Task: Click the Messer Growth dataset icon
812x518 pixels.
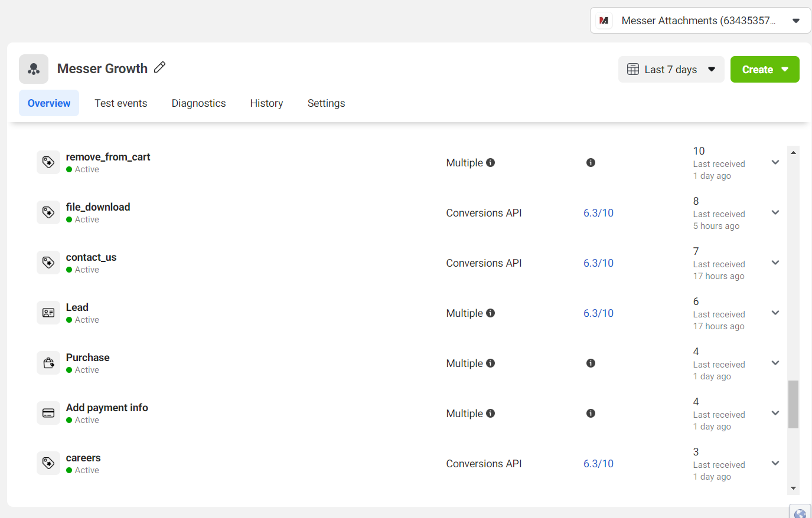Action: 34,69
